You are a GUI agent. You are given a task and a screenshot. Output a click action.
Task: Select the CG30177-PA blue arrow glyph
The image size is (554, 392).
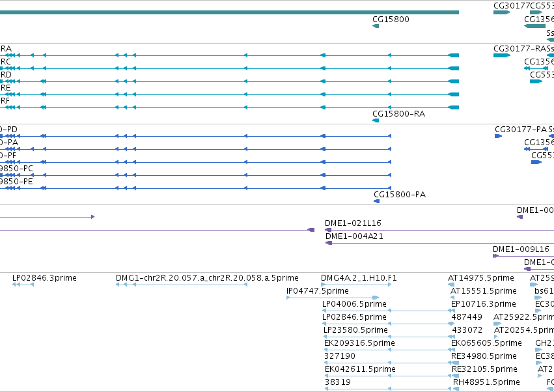pyautogui.click(x=498, y=136)
